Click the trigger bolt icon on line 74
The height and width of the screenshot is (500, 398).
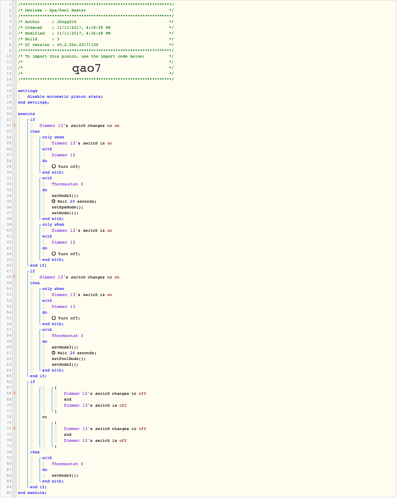pyautogui.click(x=14, y=429)
